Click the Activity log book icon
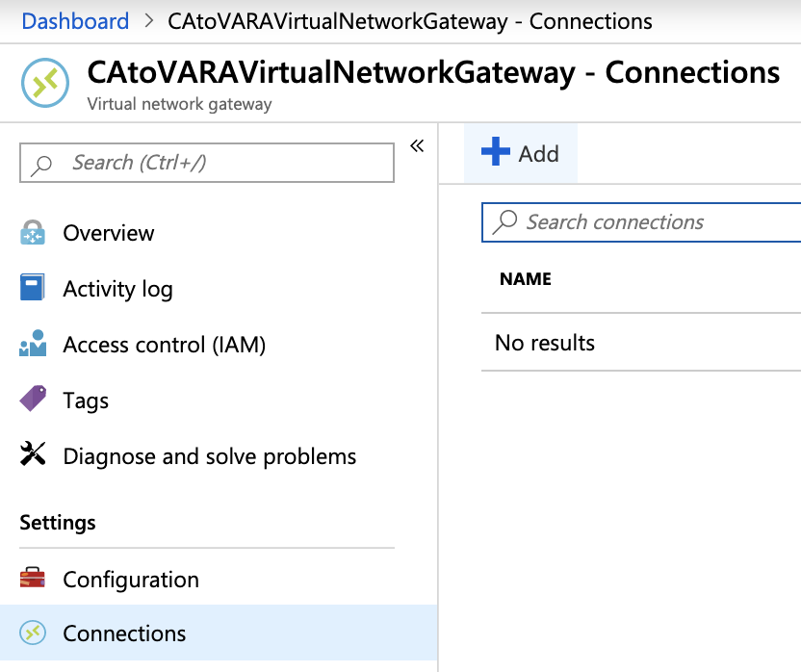The height and width of the screenshot is (672, 801). [x=33, y=289]
